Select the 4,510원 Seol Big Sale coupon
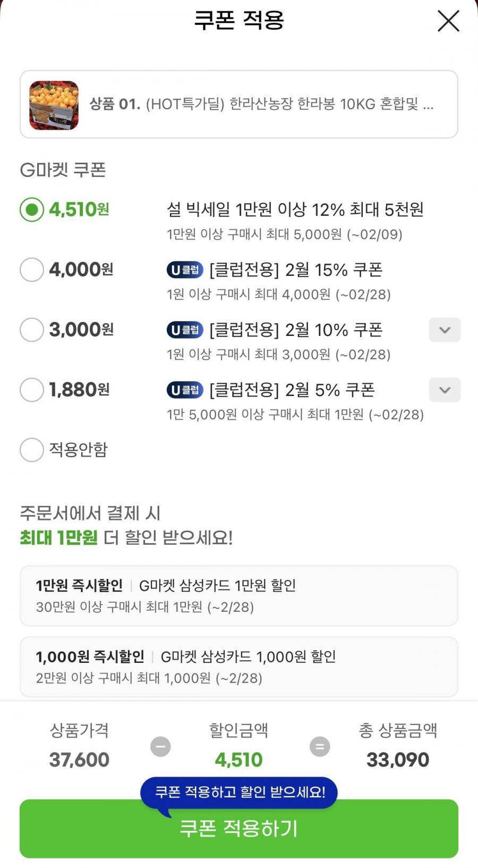 coord(32,210)
